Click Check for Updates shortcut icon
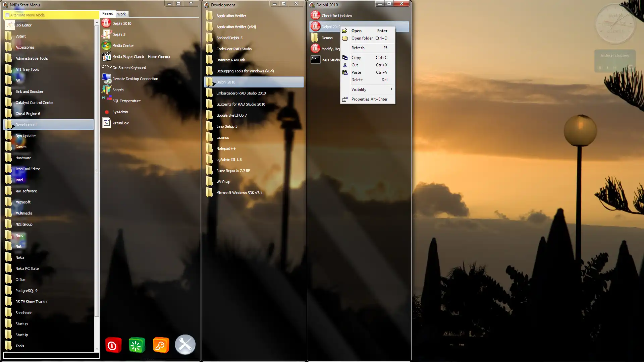 click(x=315, y=15)
